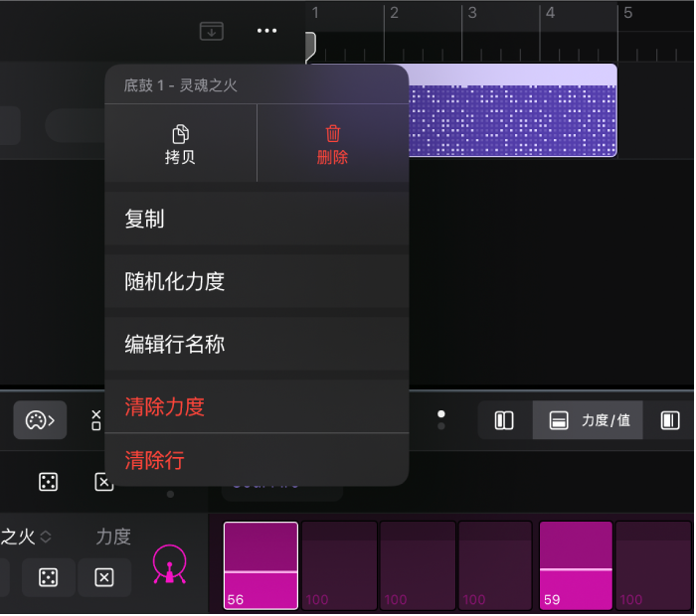The height and width of the screenshot is (616, 696).
Task: Click the pink kick drum icon
Action: point(170,565)
